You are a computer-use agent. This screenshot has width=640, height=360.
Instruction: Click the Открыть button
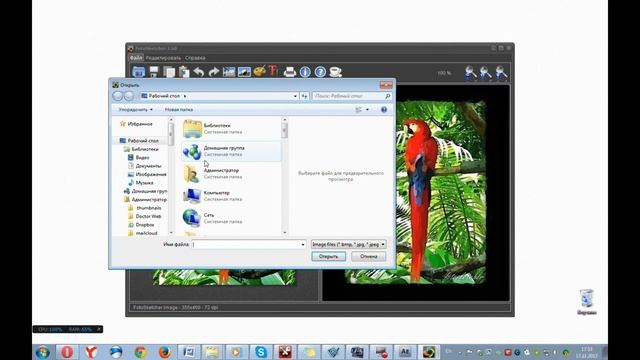coord(329,256)
